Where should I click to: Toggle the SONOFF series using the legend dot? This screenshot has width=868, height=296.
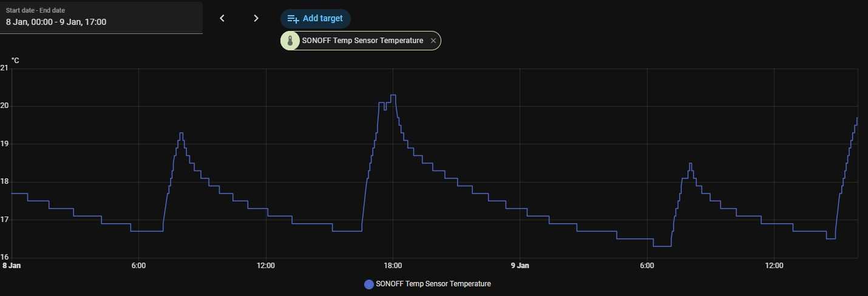pyautogui.click(x=368, y=284)
